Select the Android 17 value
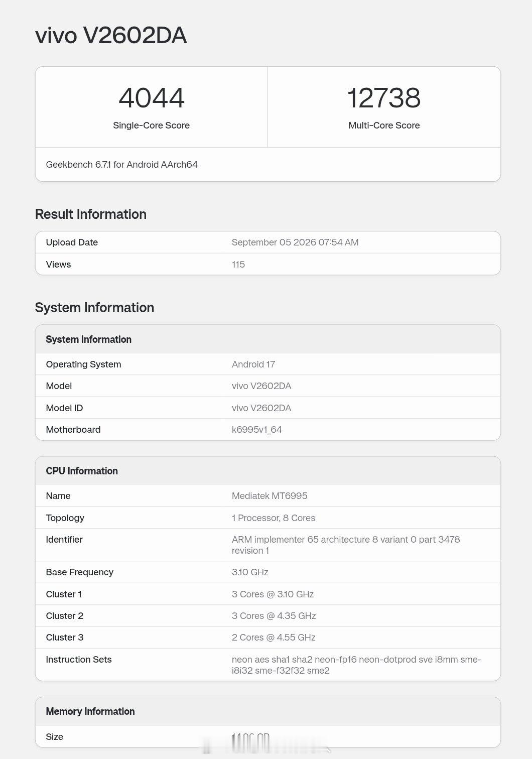The width and height of the screenshot is (532, 759). (x=253, y=364)
